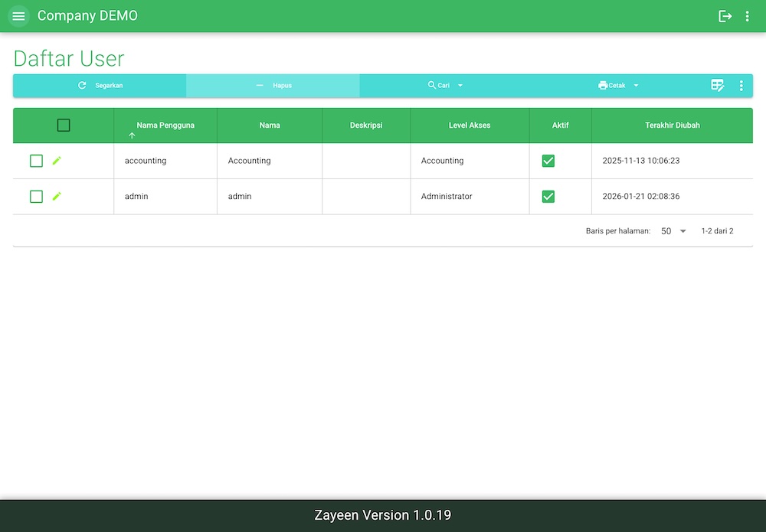Check the accounting row selection checkbox

coord(36,161)
